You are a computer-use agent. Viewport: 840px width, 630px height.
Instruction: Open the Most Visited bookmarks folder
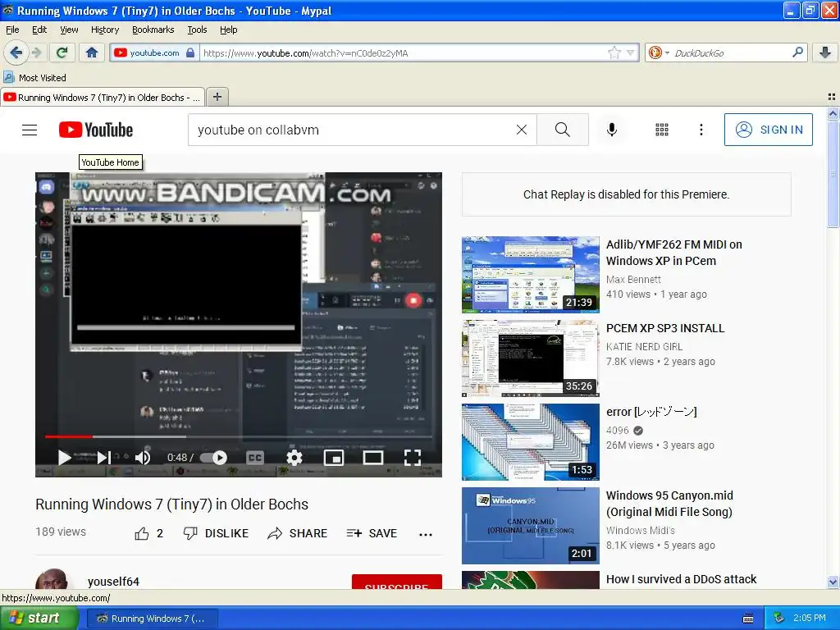coord(34,78)
